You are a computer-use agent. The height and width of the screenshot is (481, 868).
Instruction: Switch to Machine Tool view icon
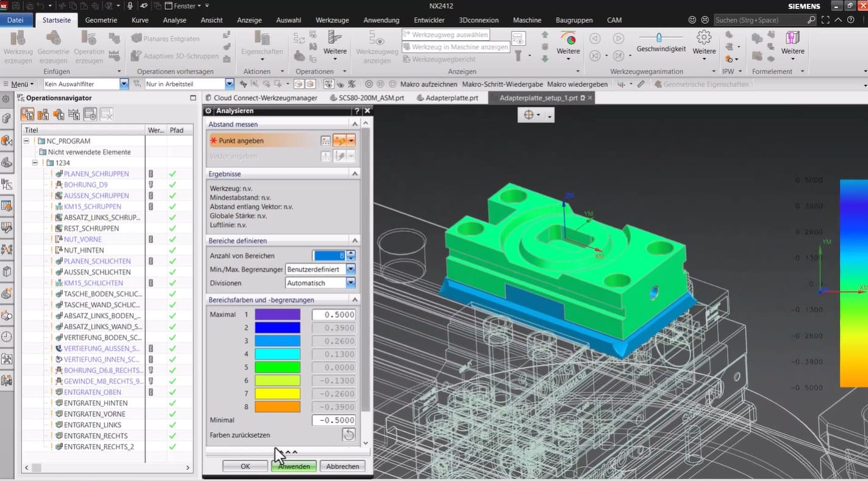click(43, 114)
